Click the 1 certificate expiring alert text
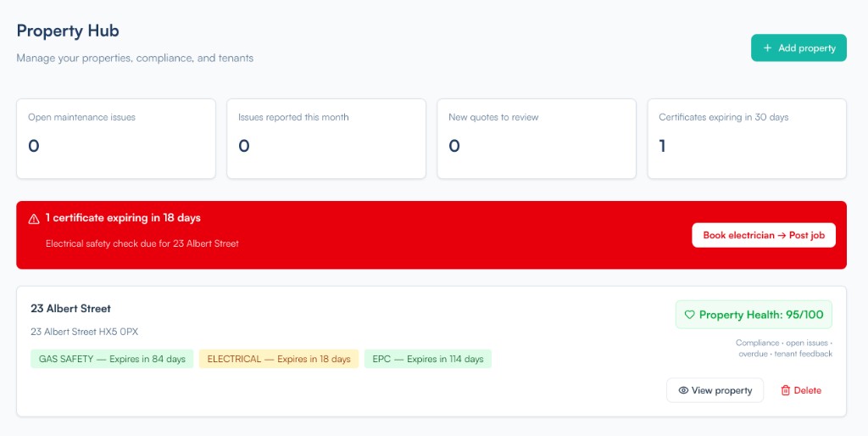 (x=123, y=218)
